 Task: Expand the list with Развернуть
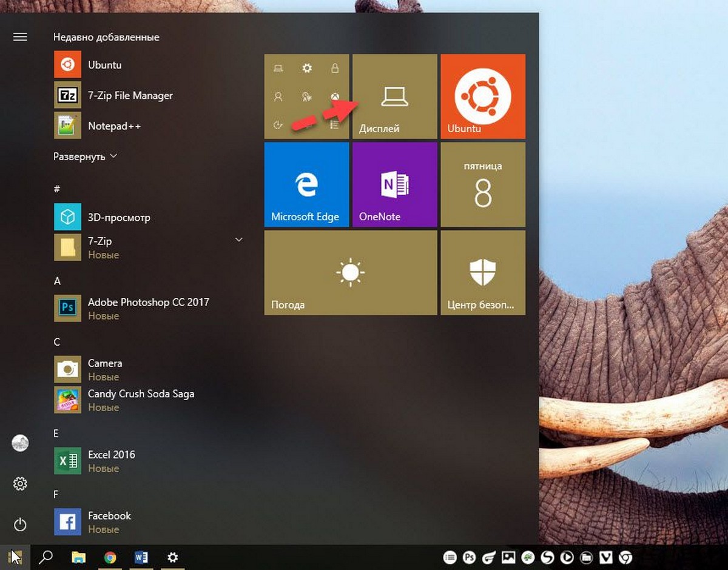tap(85, 156)
